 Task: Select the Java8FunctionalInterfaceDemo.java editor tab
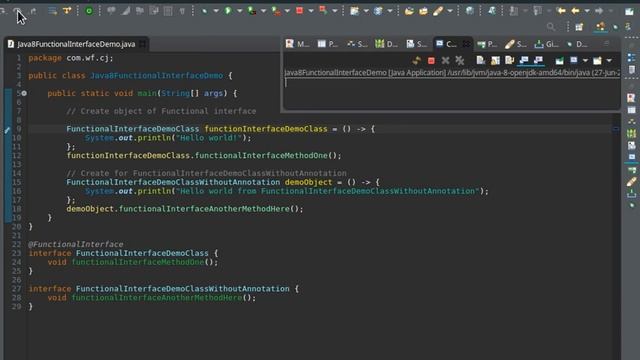coord(76,44)
